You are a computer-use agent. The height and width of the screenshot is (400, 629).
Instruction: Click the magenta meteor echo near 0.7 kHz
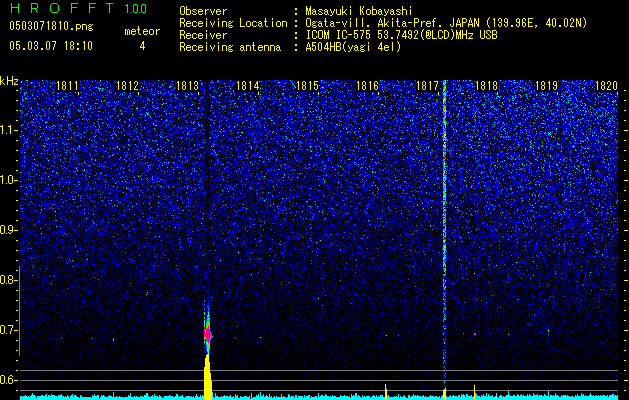tap(207, 334)
